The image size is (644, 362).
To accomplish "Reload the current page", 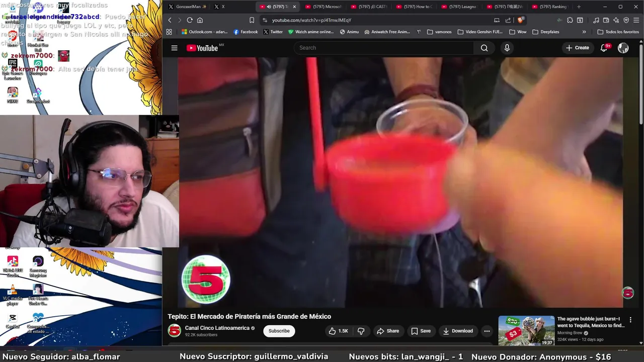I will [190, 20].
